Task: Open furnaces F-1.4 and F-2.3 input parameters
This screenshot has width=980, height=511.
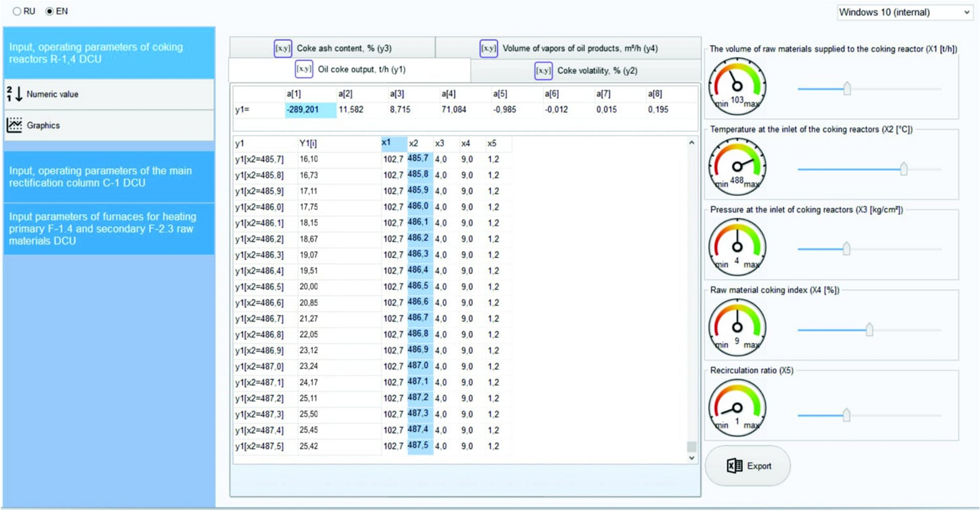Action: tap(109, 228)
